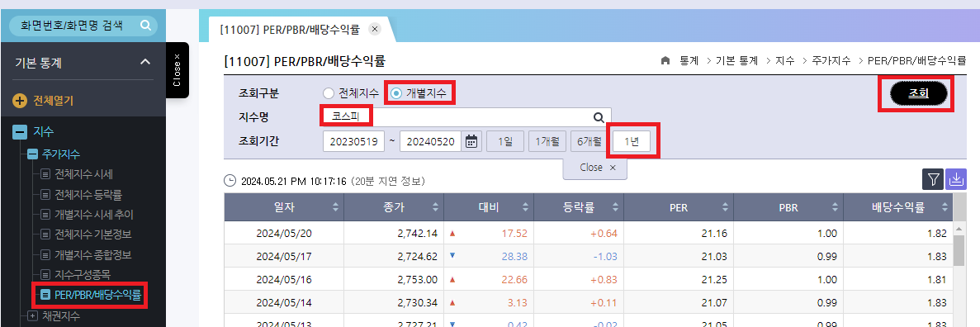Sort by the 등락률 column header
This screenshot has width=980, height=327.
tap(579, 207)
